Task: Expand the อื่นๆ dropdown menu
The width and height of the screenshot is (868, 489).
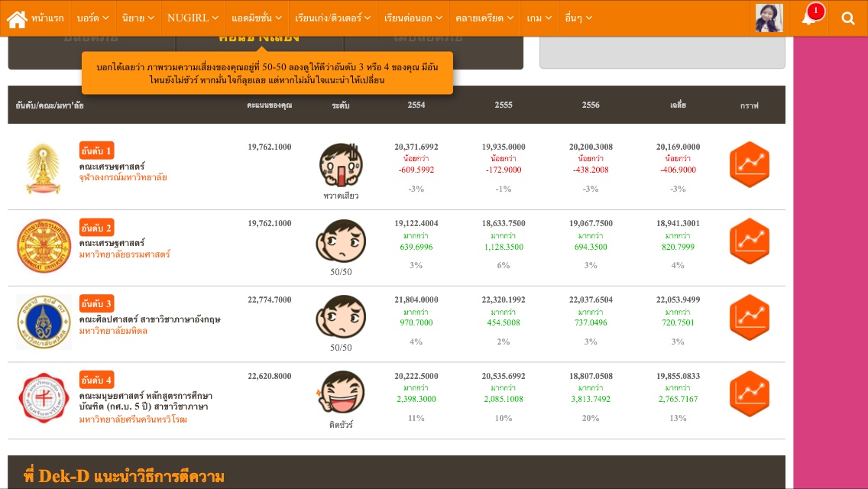Action: pos(578,18)
